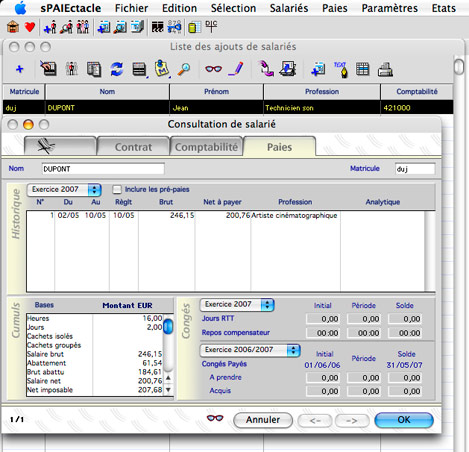The image size is (469, 452).
Task: Click the Cumuls list scroll down arrow
Action: [168, 389]
